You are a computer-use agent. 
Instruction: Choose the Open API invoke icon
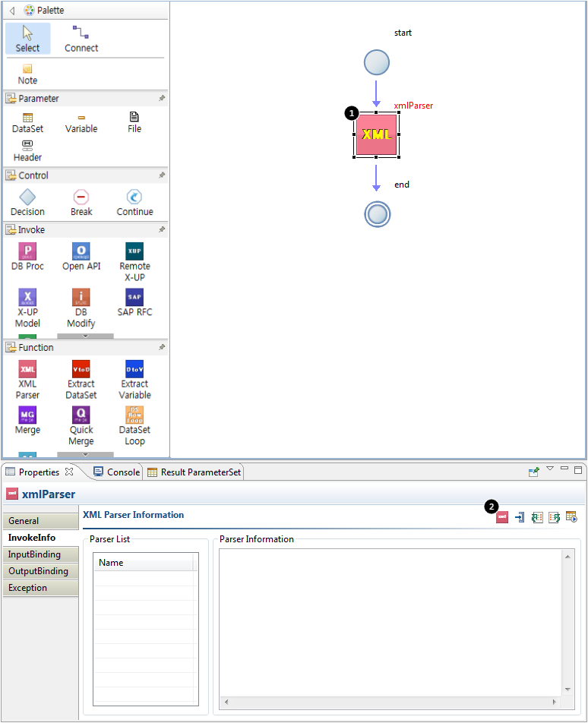pyautogui.click(x=81, y=257)
